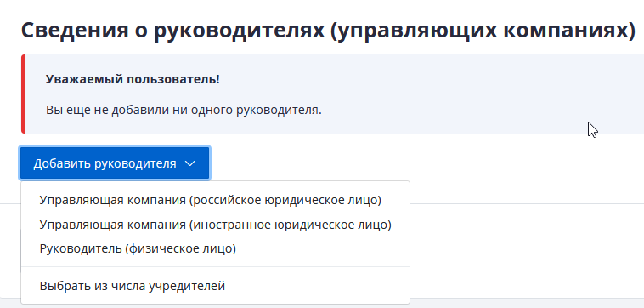
Task: Choose Управляющая компания (иностранное юридическое лицо)
Action: (215, 225)
